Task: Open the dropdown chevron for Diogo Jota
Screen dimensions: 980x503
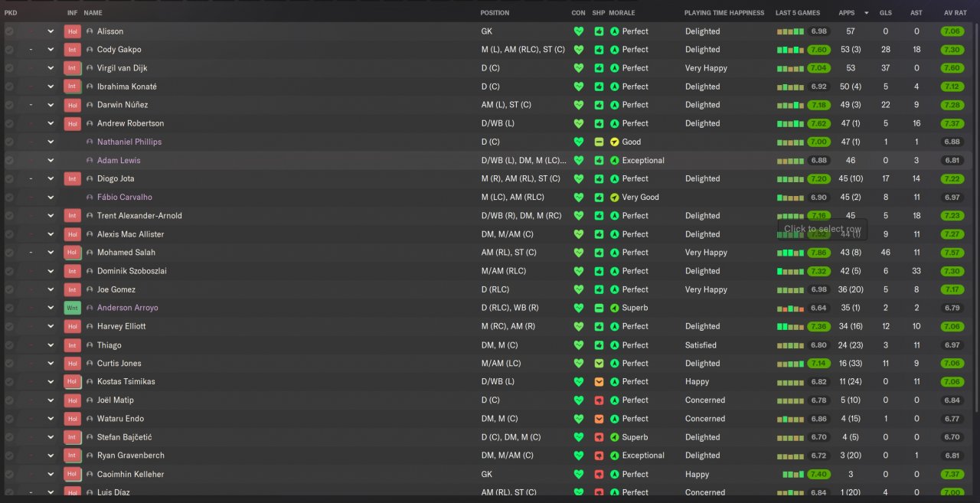Action: pyautogui.click(x=51, y=179)
